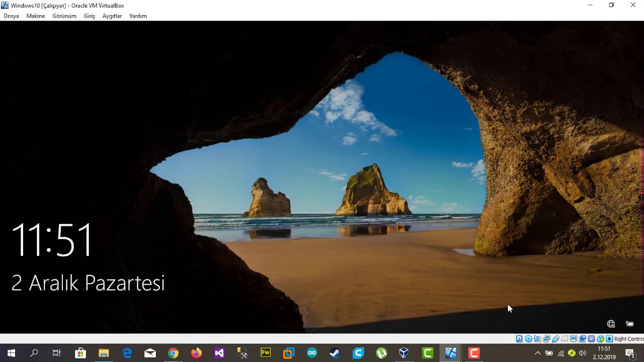Click lock screen date 2 Aralık Pazartesi
644x362 pixels.
click(x=88, y=283)
